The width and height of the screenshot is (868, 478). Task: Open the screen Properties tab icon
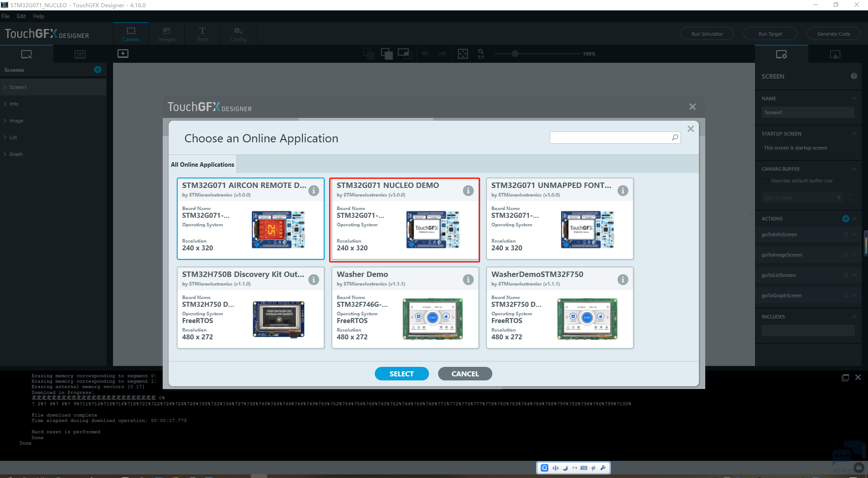[781, 54]
